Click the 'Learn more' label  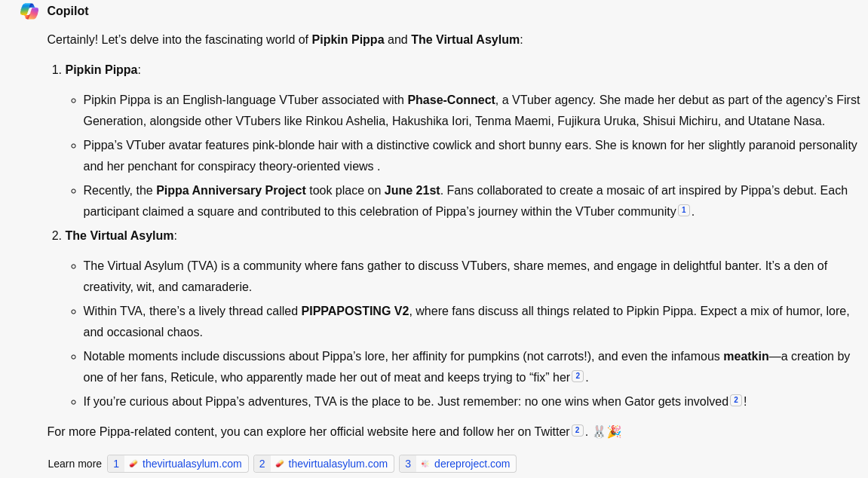75,464
